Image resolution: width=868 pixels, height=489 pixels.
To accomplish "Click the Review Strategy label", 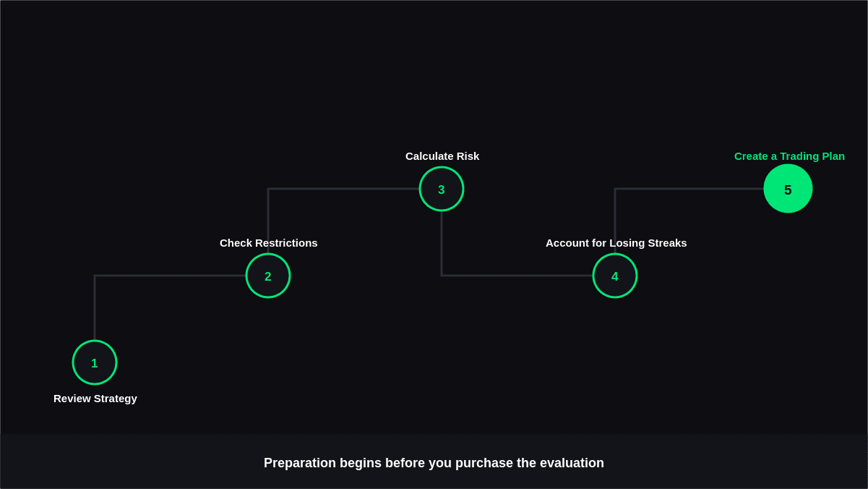I will [x=95, y=399].
